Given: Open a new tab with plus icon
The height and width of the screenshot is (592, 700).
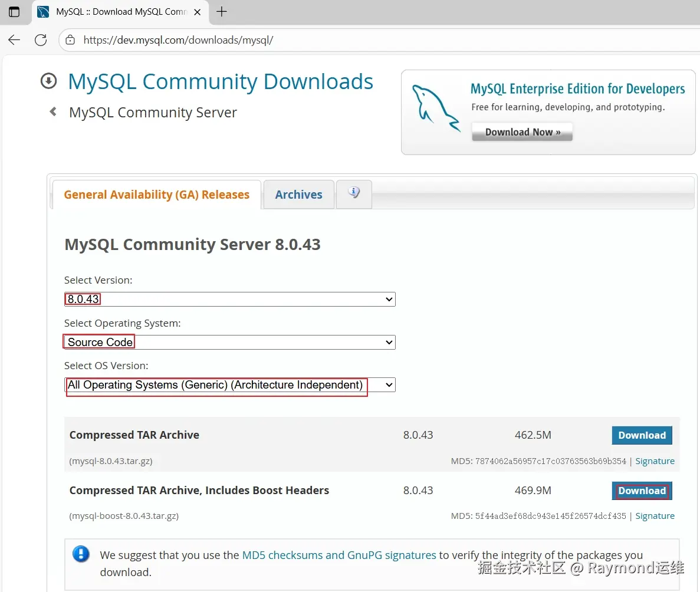Looking at the screenshot, I should click(221, 12).
